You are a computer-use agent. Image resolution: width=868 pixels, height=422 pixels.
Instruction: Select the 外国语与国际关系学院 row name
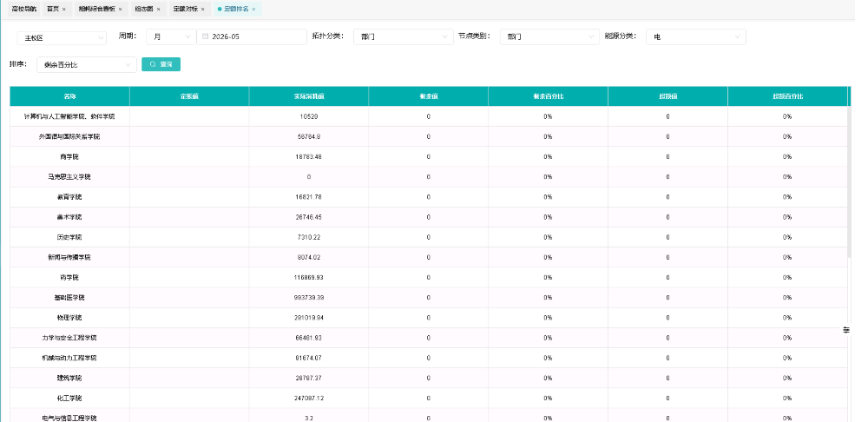click(x=69, y=137)
